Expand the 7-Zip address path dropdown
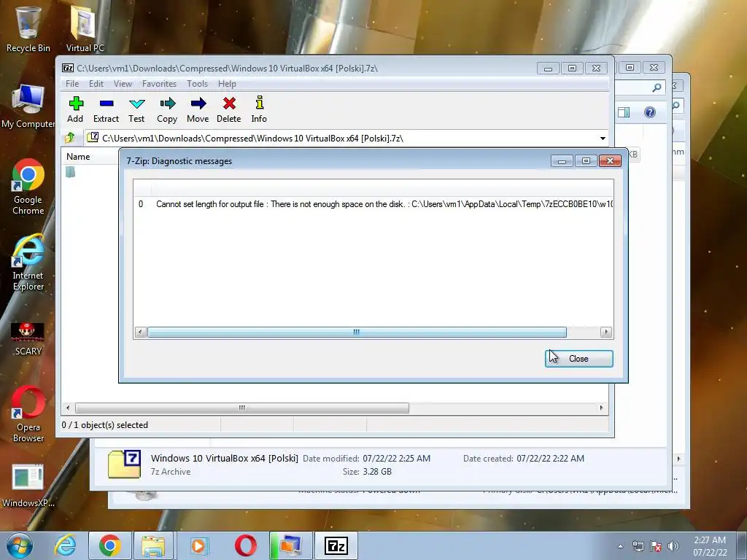This screenshot has width=747, height=560. [603, 139]
